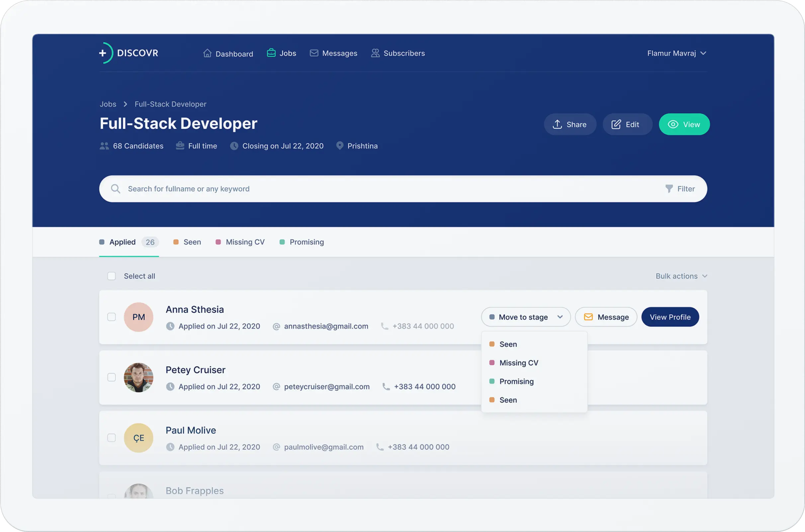Tick Anna Sthesia's row checkbox
This screenshot has height=532, width=805.
112,317
